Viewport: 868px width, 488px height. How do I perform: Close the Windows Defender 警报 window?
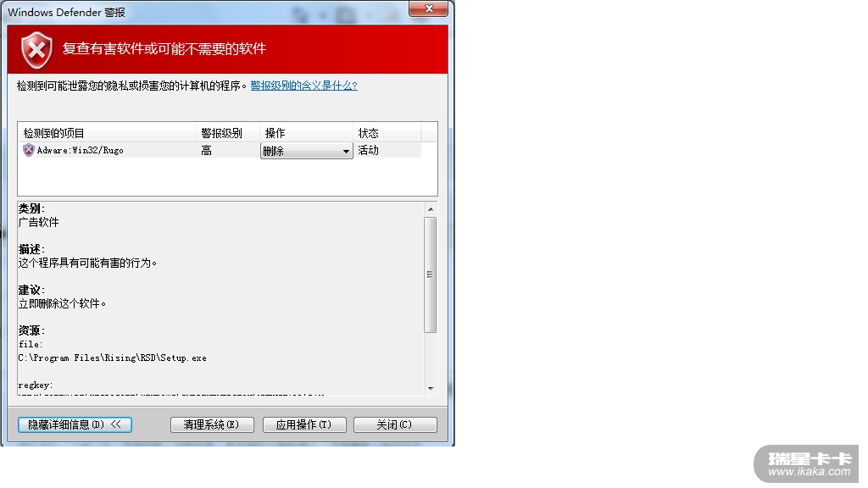[x=428, y=8]
